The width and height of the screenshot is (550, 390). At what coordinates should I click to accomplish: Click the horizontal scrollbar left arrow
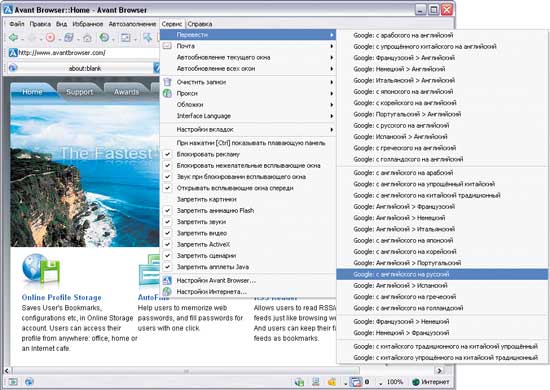[7, 370]
